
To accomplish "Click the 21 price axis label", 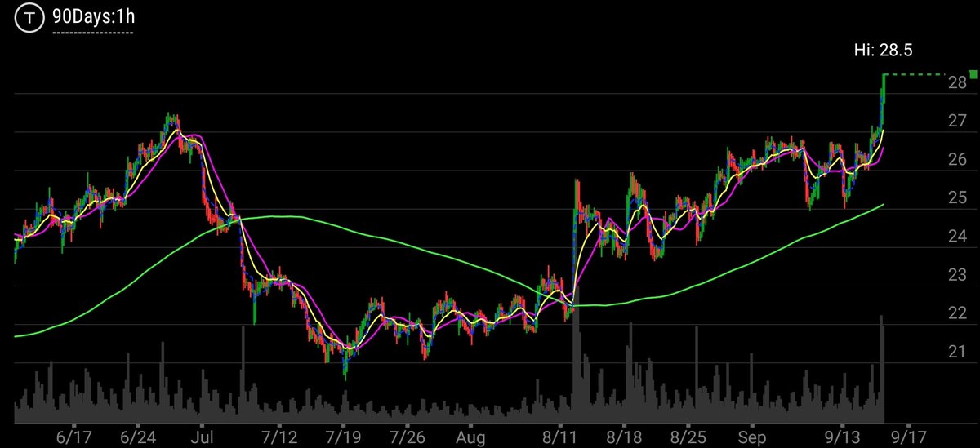I will click(x=958, y=353).
